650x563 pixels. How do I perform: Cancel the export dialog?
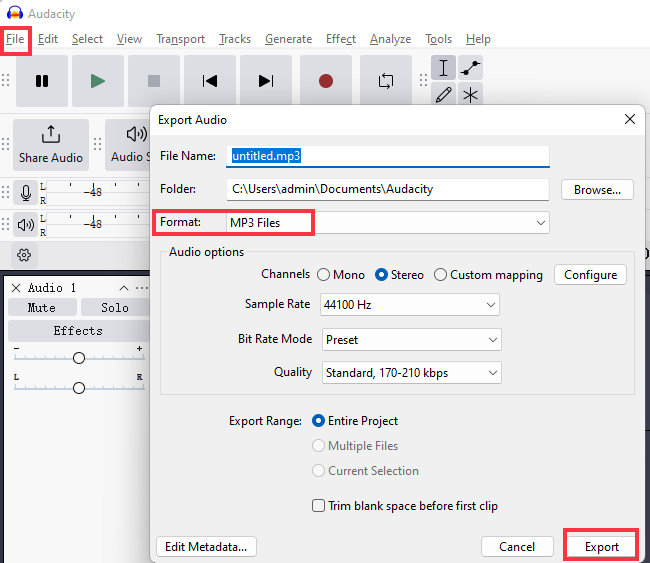[517, 547]
